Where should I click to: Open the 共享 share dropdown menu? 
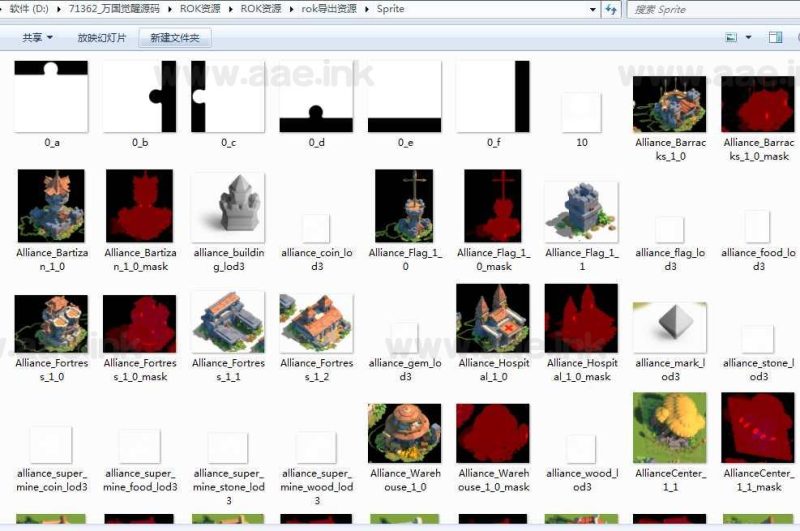37,38
